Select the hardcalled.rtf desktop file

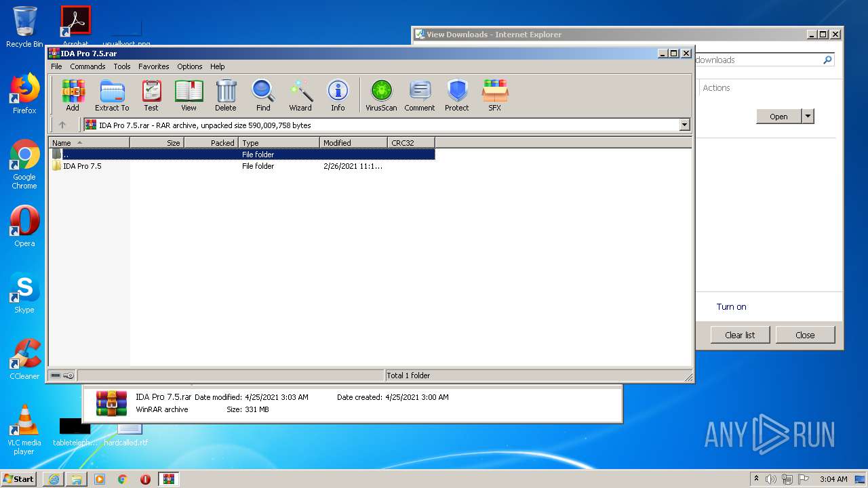126,433
